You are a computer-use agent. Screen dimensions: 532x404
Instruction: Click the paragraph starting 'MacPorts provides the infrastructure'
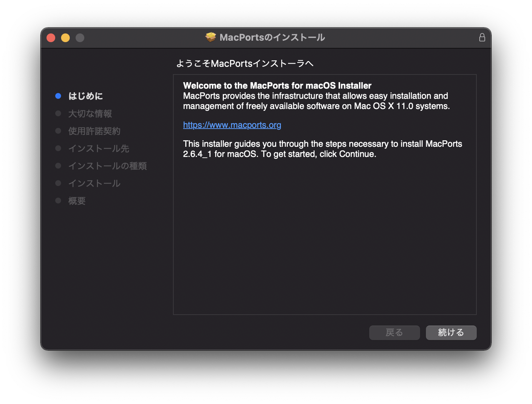pos(317,101)
